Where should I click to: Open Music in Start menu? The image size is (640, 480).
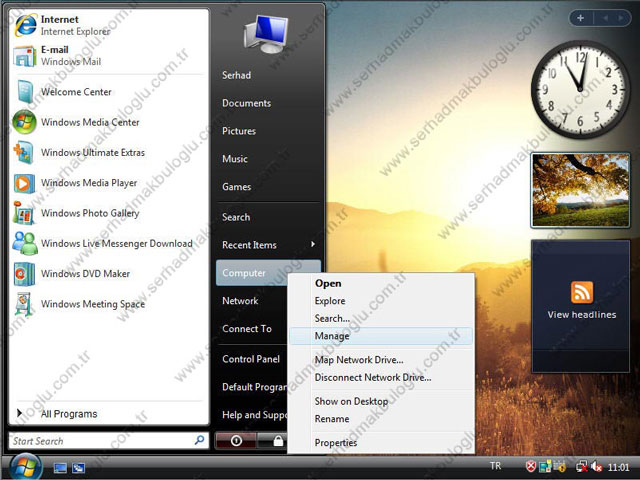pos(235,159)
